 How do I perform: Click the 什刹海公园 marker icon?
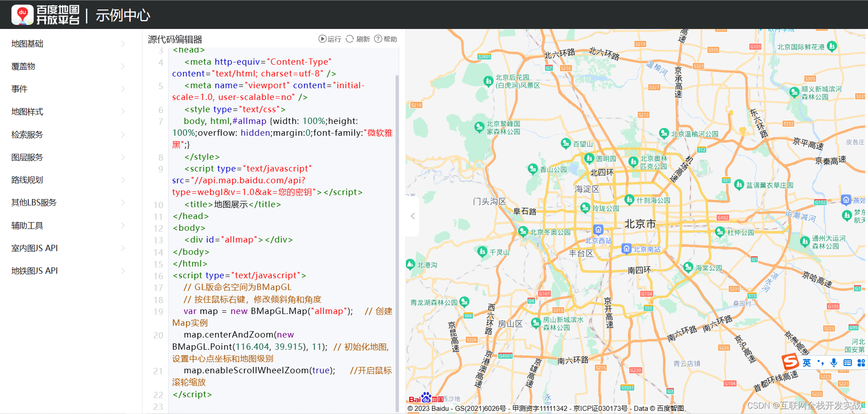(629, 199)
